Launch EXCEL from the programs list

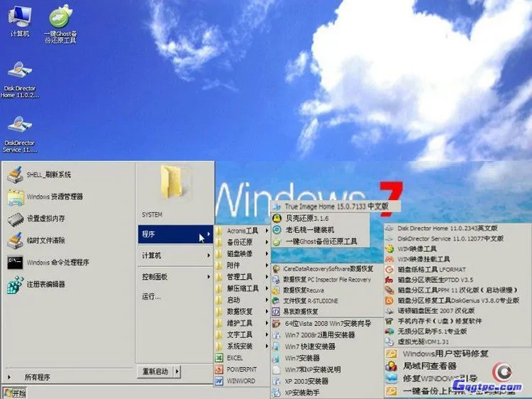242,358
